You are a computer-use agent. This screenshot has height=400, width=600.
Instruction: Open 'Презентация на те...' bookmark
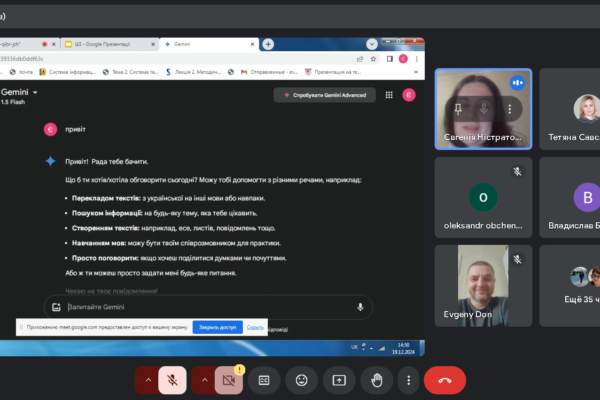tap(333, 72)
